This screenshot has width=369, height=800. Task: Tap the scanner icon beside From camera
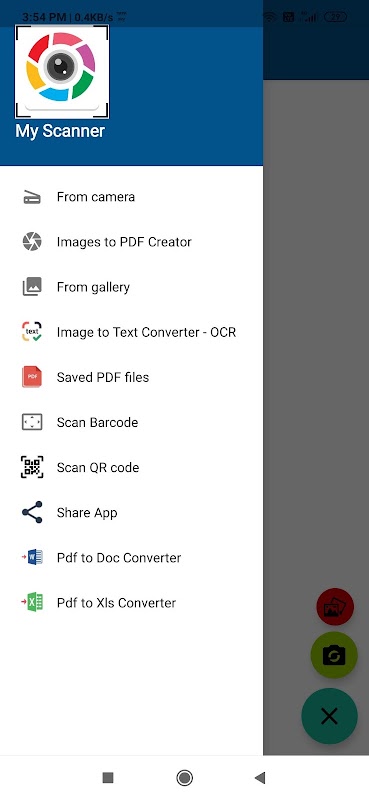click(32, 197)
